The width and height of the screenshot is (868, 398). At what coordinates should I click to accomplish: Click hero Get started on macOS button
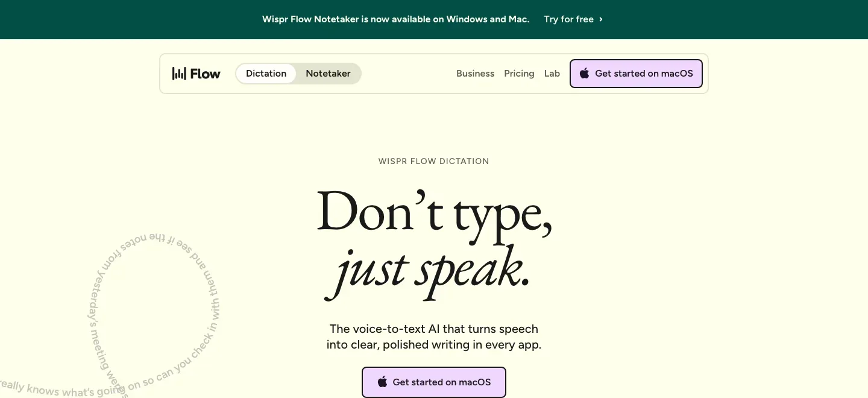[434, 382]
